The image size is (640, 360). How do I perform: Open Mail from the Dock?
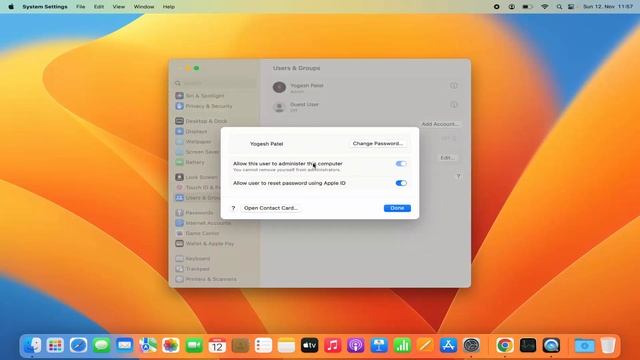124,345
